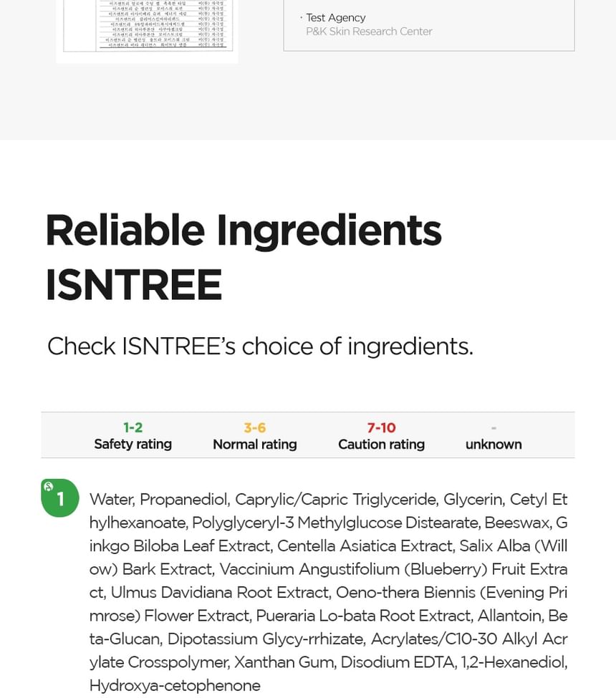Image resolution: width=616 pixels, height=698 pixels.
Task: Click the gray dash above unknown
Action: [494, 428]
